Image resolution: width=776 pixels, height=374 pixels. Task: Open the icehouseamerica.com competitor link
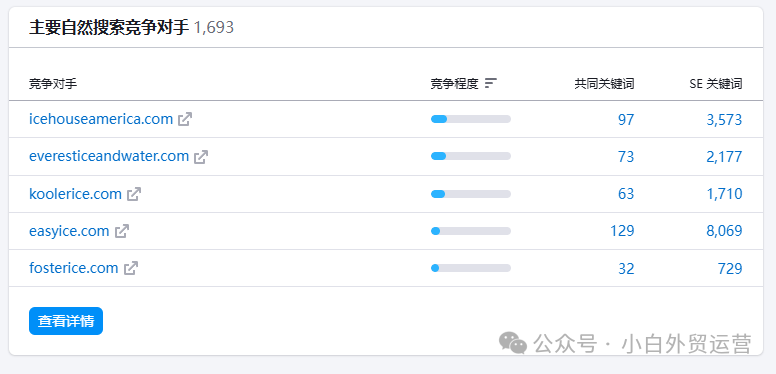click(x=101, y=119)
